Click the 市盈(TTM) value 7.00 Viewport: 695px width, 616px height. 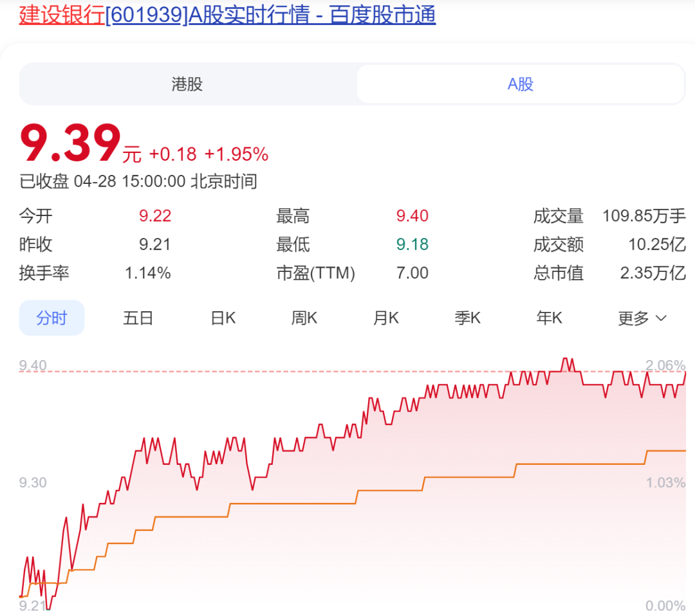click(x=412, y=273)
